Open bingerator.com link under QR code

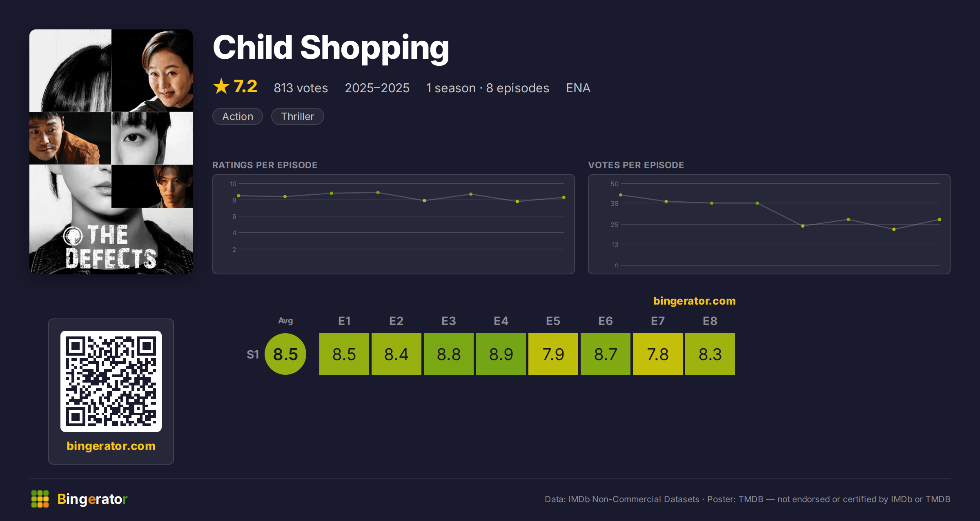pyautogui.click(x=111, y=446)
